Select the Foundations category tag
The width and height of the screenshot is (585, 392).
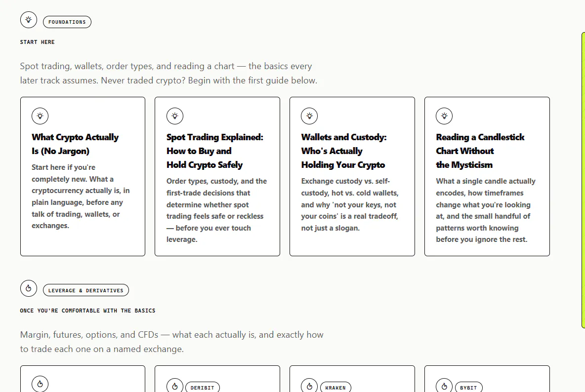(67, 22)
